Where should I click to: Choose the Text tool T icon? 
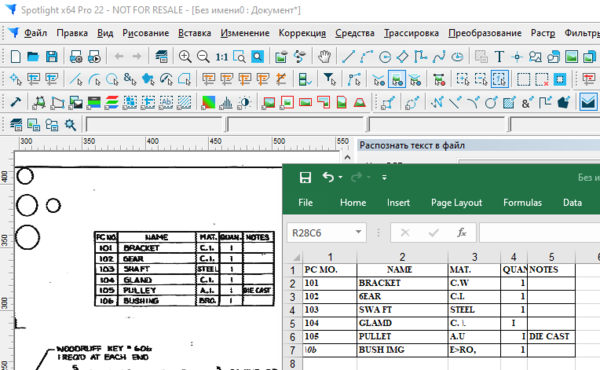point(499,57)
